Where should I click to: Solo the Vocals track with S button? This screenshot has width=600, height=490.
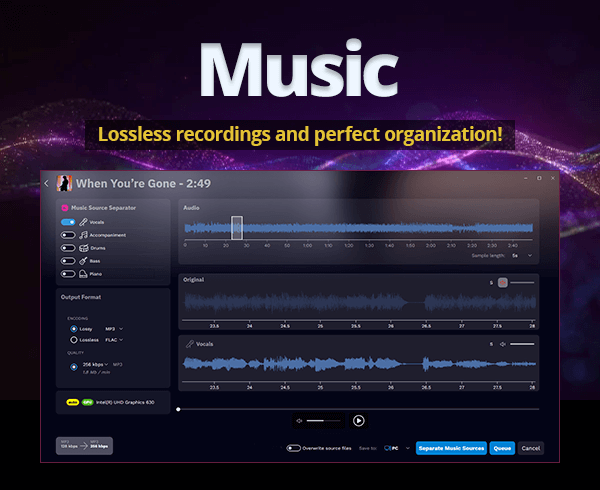(x=490, y=344)
